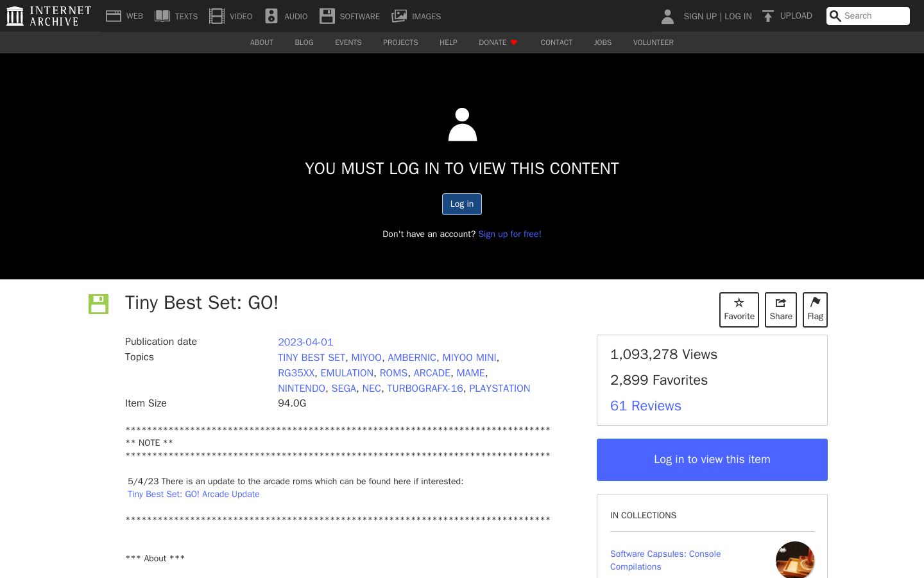Click the user avatar icon in header

pyautogui.click(x=667, y=16)
